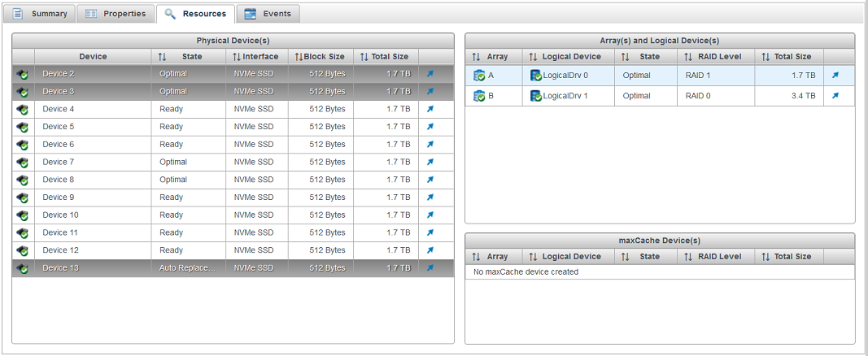868x356 pixels.
Task: Click the drive status icon for Device 10
Action: [23, 215]
